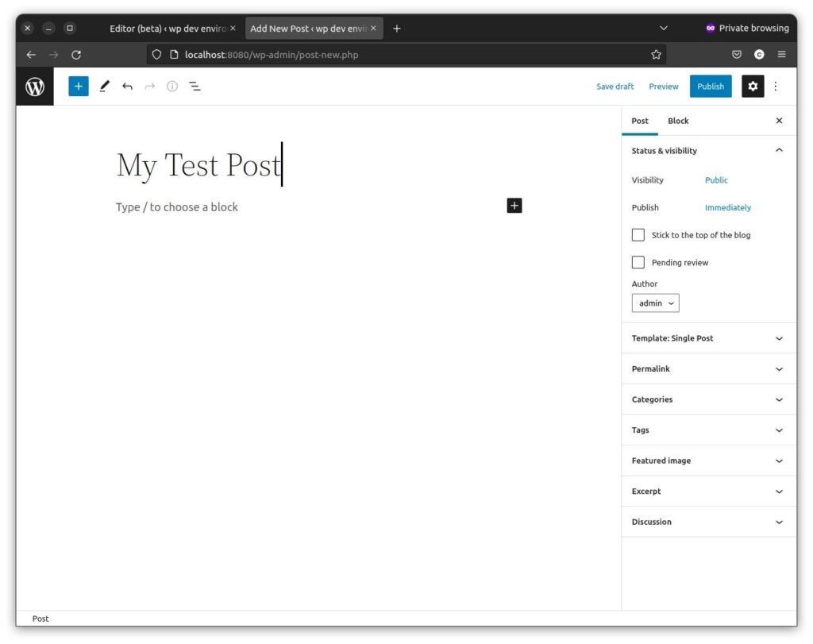Click Save draft
Image resolution: width=813 pixels, height=644 pixels.
click(615, 87)
